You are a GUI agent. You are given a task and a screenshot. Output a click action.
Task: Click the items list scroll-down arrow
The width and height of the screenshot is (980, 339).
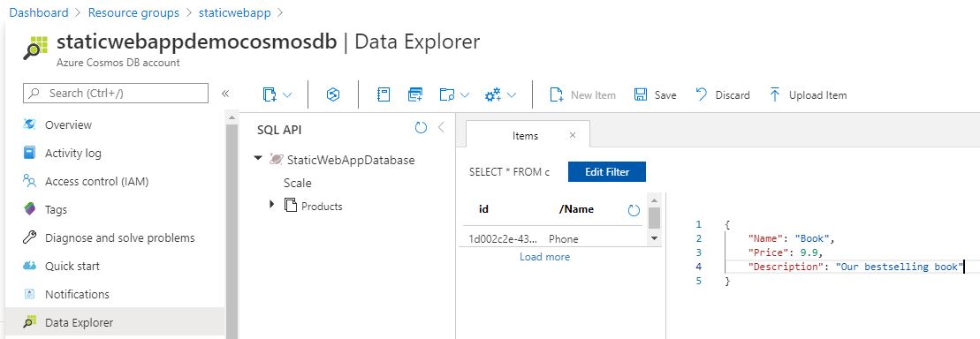(654, 237)
